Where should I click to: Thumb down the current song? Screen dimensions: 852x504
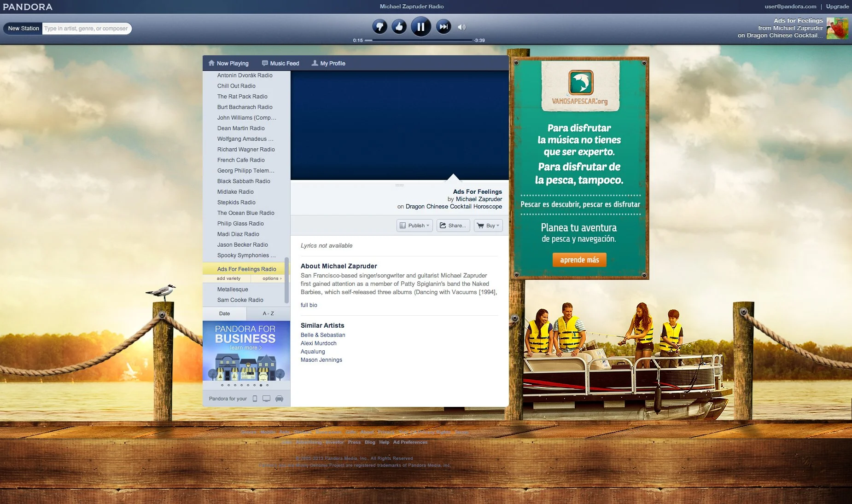[379, 27]
